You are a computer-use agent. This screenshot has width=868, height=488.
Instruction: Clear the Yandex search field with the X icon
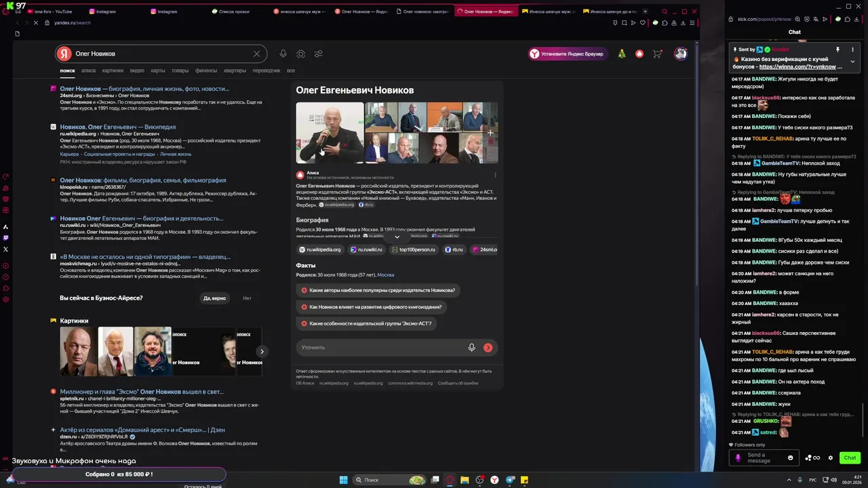(x=256, y=54)
